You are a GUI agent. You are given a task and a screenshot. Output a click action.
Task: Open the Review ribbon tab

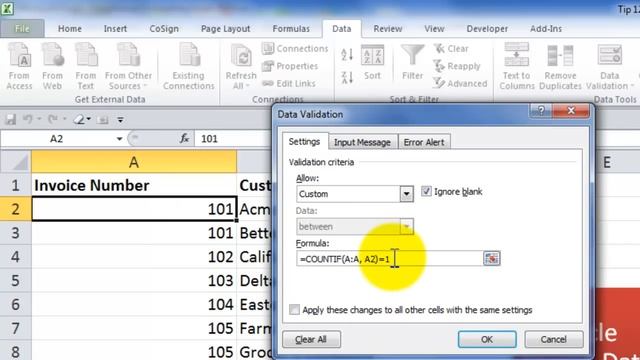click(388, 29)
